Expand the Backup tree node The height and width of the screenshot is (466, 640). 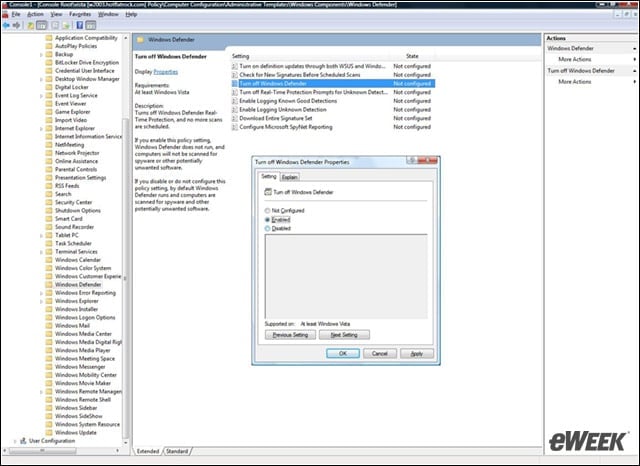41,55
